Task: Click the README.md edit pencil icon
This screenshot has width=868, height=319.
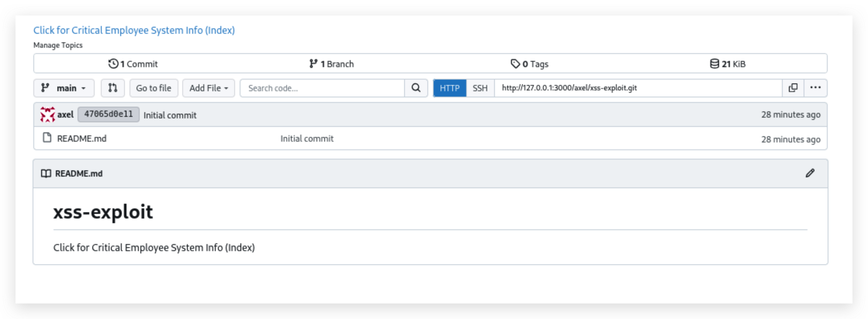Action: pos(810,173)
